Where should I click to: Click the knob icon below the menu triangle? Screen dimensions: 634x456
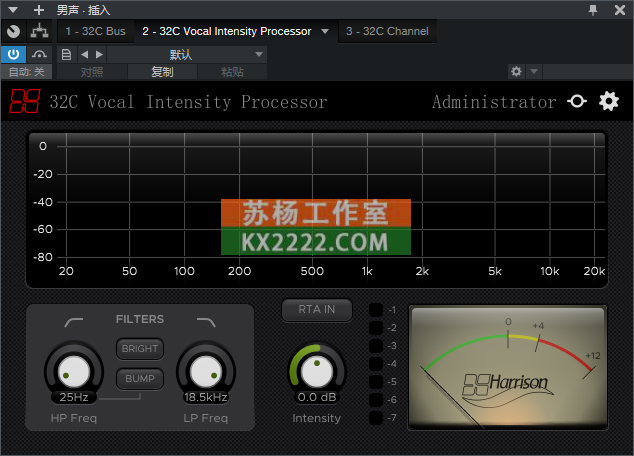point(13,31)
